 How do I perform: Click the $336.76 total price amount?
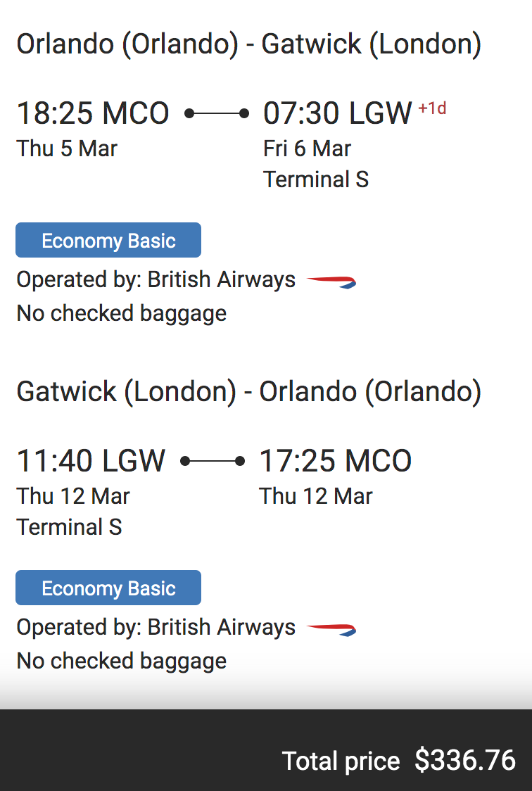(x=465, y=760)
